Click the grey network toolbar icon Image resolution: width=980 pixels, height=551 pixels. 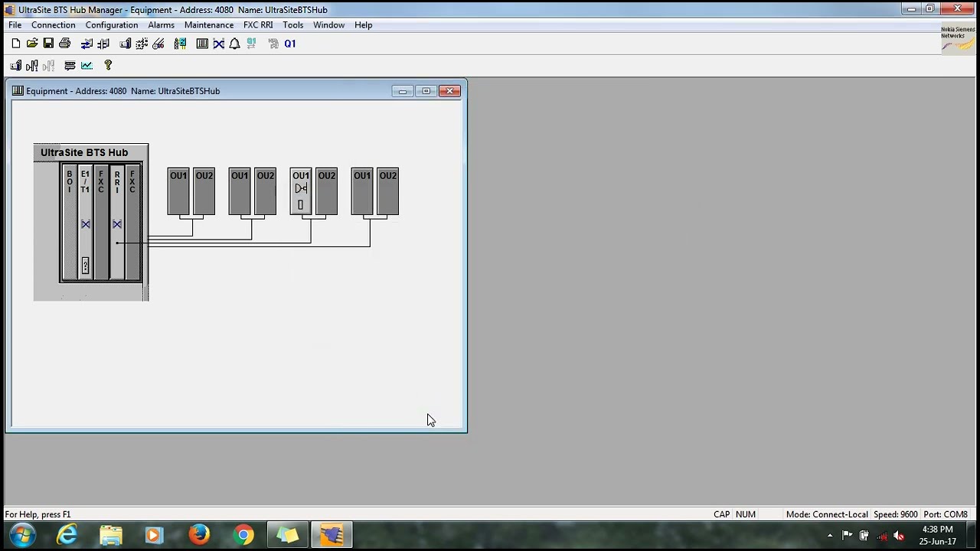[x=273, y=44]
